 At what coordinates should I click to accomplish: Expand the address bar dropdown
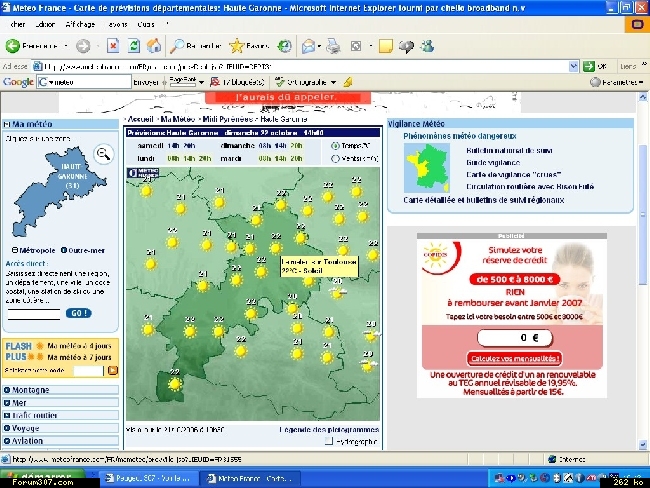pos(573,66)
